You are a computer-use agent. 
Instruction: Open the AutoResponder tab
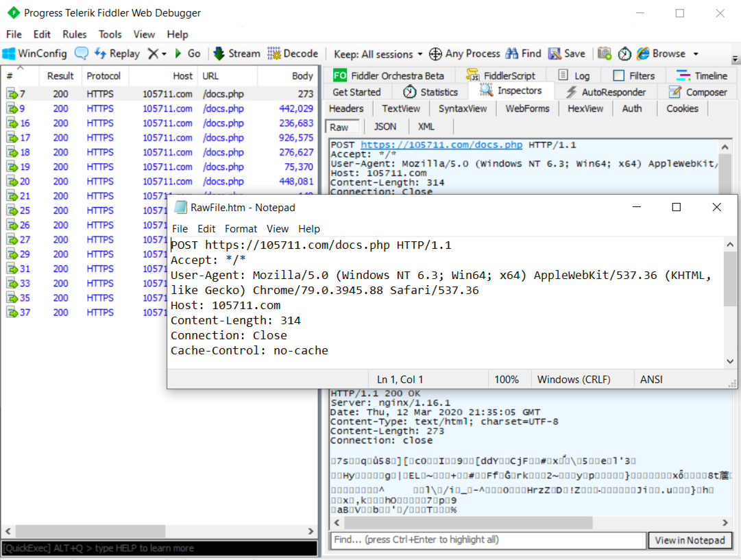(606, 92)
